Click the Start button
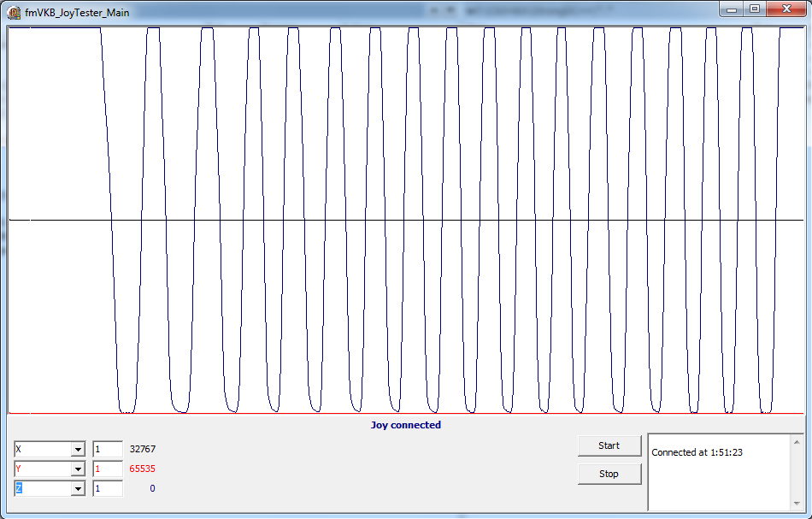The height and width of the screenshot is (519, 812). pos(609,446)
